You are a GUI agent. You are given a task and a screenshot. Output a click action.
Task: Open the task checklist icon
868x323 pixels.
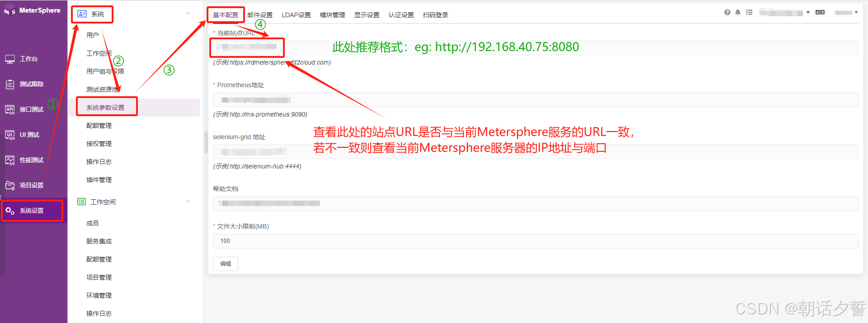click(x=749, y=13)
